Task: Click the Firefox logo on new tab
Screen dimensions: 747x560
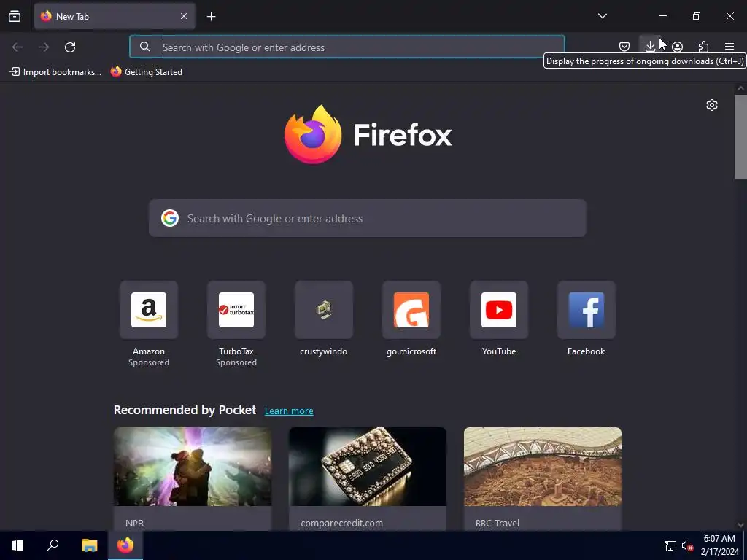Action: coord(368,135)
